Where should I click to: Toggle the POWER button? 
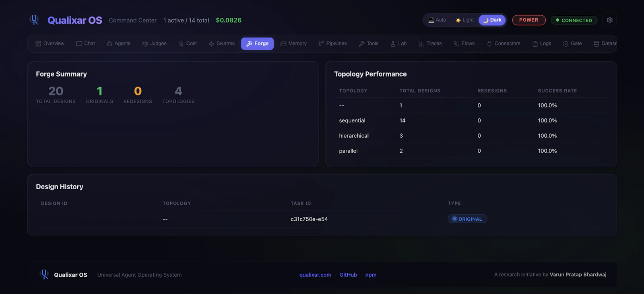click(529, 20)
